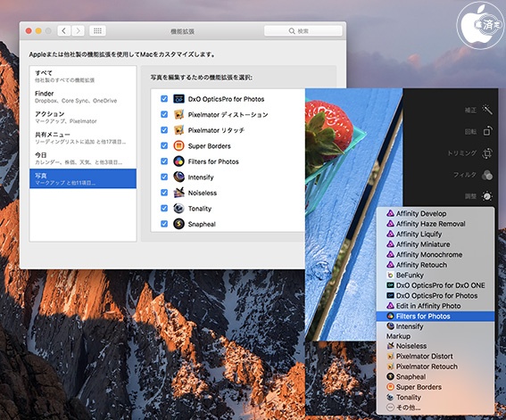Choose Affinity Miniature from menu
This screenshot has width=506, height=420.
435,244
